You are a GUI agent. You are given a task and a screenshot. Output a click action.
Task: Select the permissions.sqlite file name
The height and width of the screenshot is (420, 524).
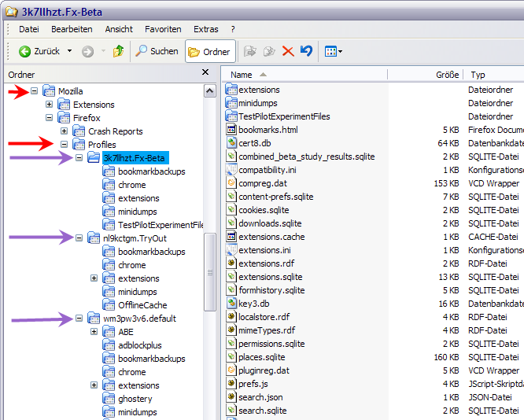click(271, 344)
